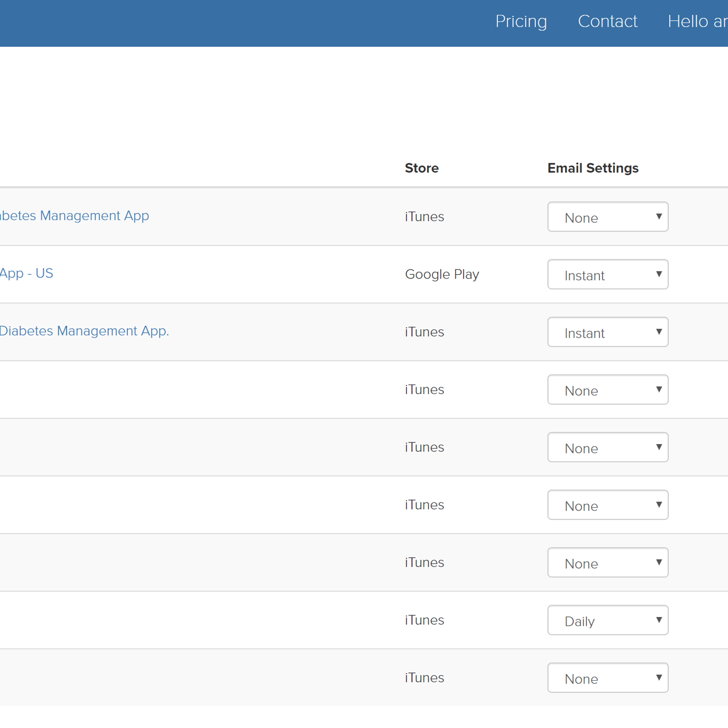
Task: Open the 'Diabetes Management App.' link
Action: [x=85, y=331]
